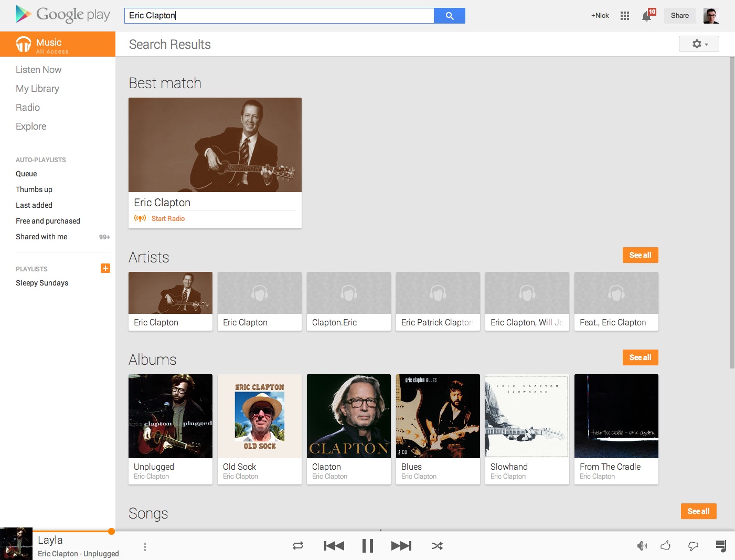The width and height of the screenshot is (735, 560).
Task: Pause the current song
Action: tap(368, 546)
